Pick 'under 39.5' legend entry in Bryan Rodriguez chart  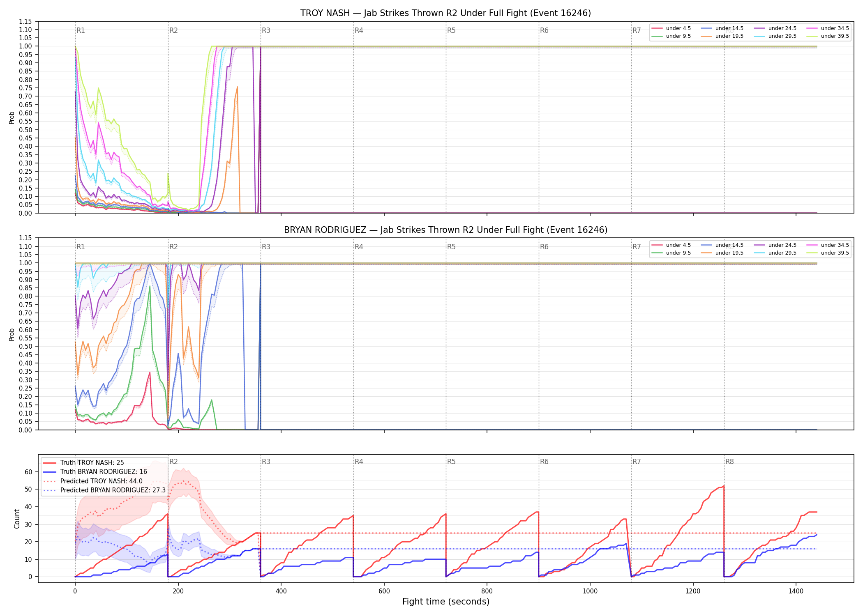[x=828, y=253]
